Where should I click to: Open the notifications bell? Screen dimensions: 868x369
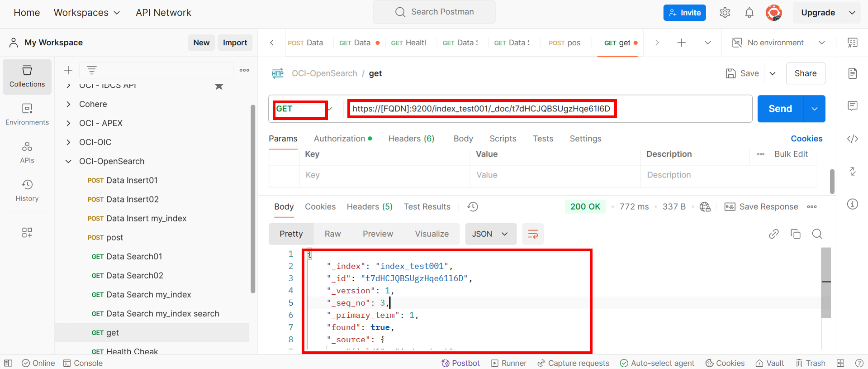pyautogui.click(x=749, y=13)
